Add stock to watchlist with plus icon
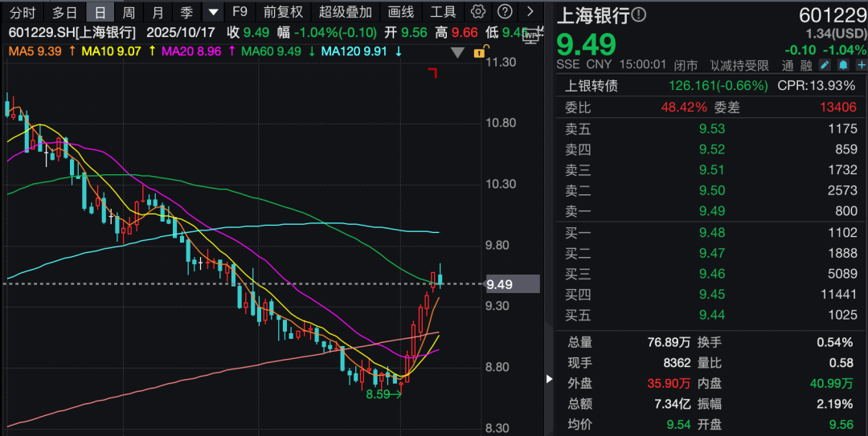868x436 pixels. click(x=859, y=65)
